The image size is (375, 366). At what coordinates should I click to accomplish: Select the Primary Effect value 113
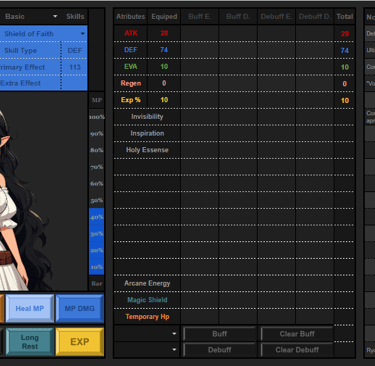pyautogui.click(x=75, y=67)
